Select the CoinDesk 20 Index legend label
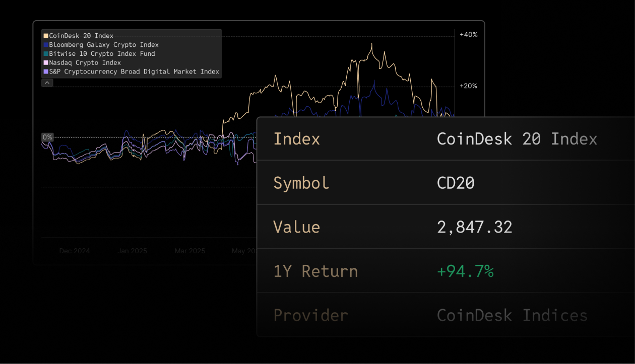Viewport: 635px width, 364px height. pos(81,36)
